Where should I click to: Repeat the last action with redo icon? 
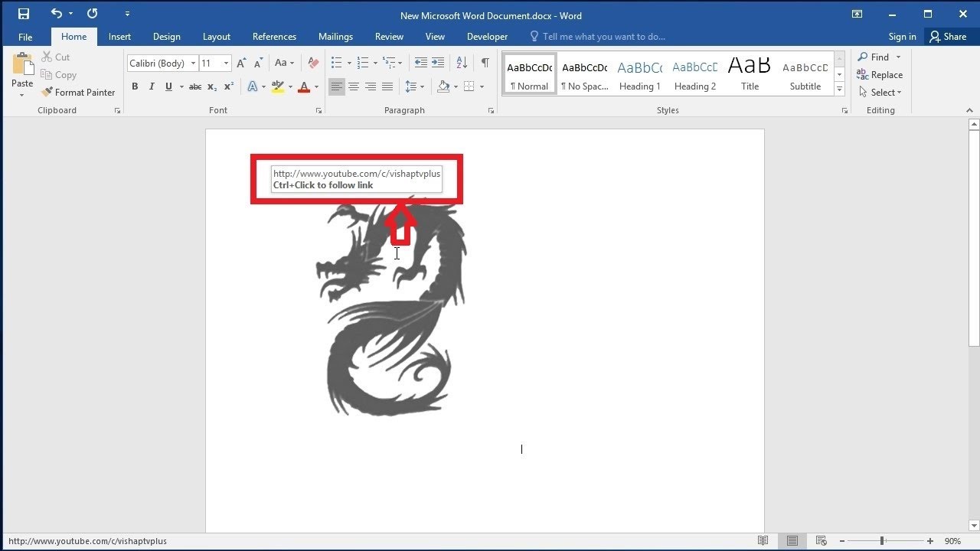click(x=93, y=14)
